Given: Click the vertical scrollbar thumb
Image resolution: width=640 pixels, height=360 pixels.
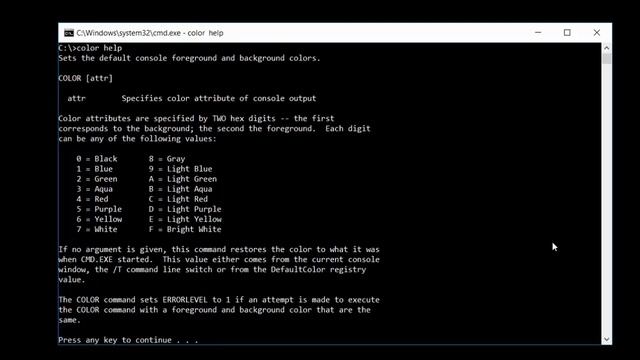Looking at the screenshot, I should (x=607, y=58).
